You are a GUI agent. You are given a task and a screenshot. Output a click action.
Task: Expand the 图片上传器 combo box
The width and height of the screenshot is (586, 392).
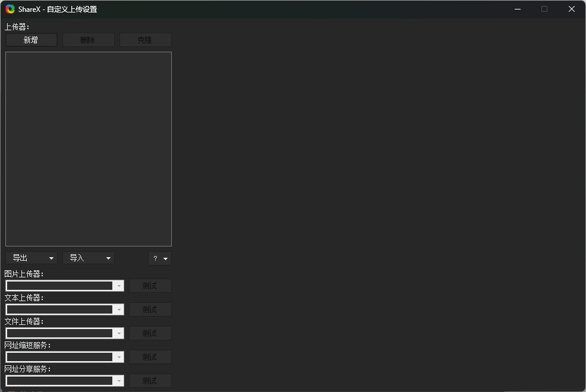tap(65, 286)
